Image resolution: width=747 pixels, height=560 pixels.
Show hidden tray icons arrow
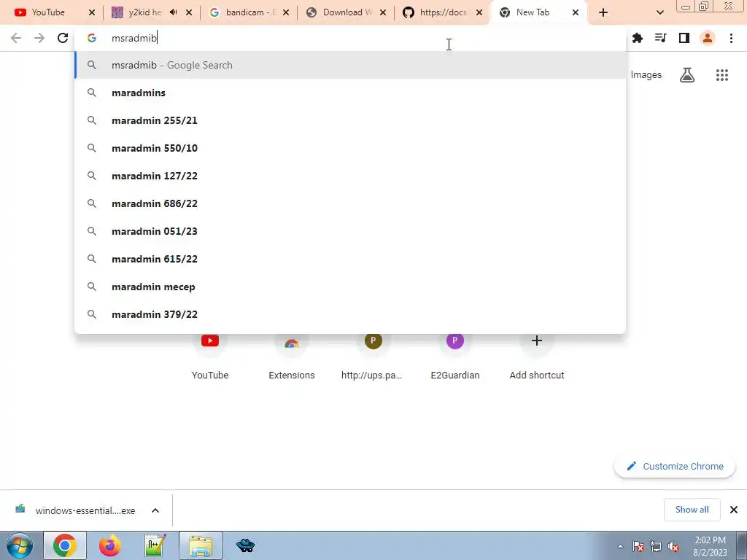click(x=620, y=546)
